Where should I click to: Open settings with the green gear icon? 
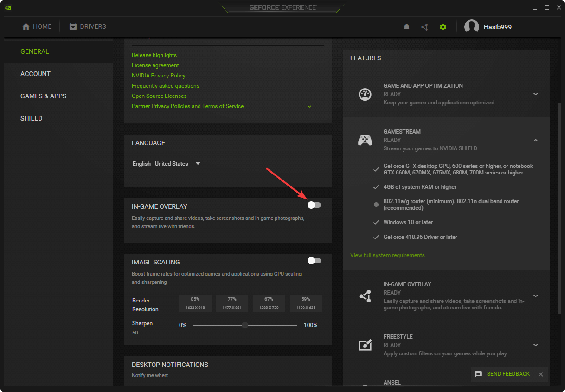click(443, 27)
